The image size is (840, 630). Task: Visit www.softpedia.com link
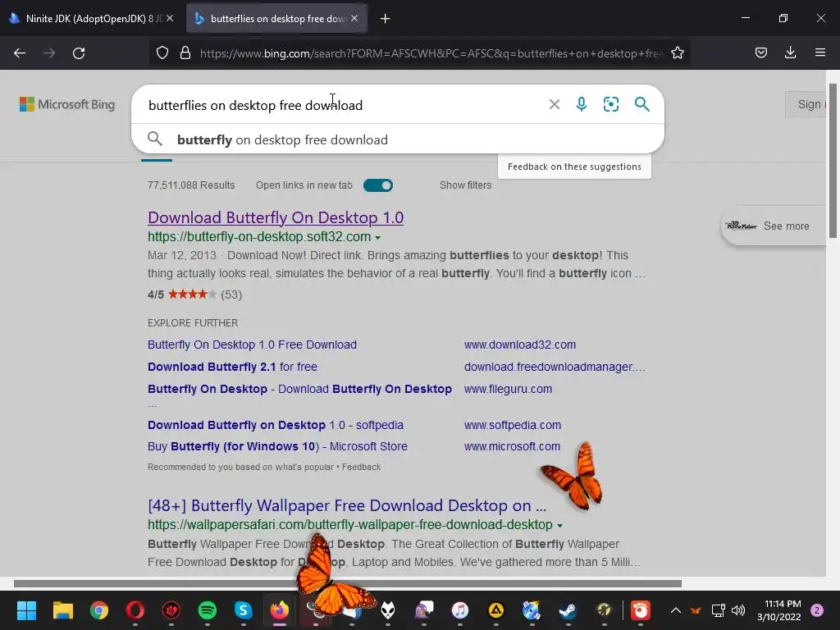pos(513,426)
